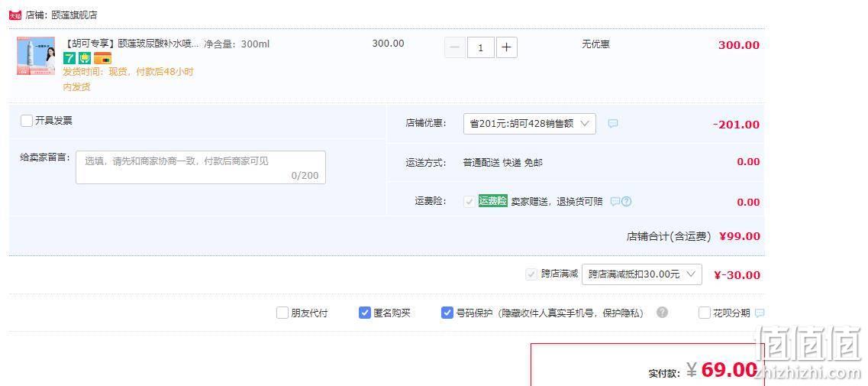Toggle the 跨店满减 checkbox
This screenshot has width=868, height=386.
coord(531,274)
